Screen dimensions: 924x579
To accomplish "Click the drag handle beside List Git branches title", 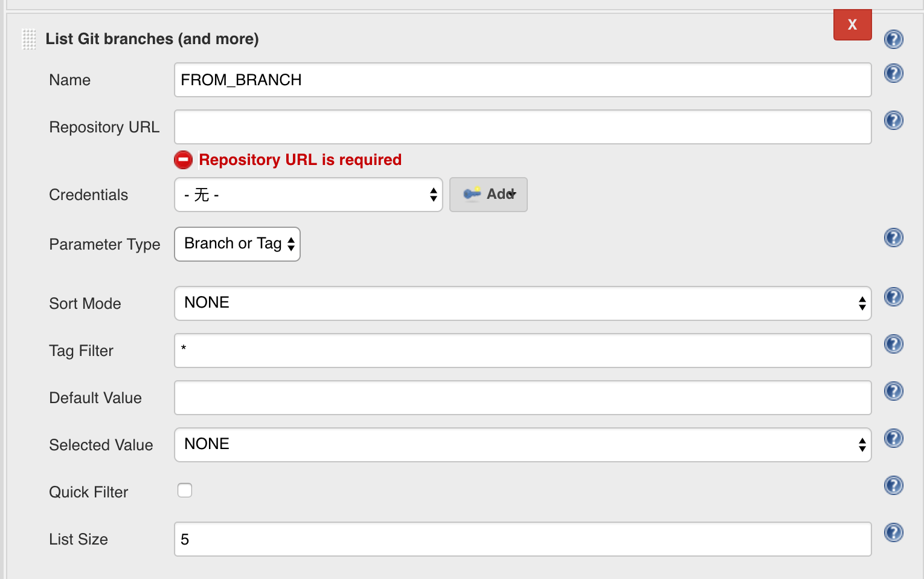I will point(28,39).
